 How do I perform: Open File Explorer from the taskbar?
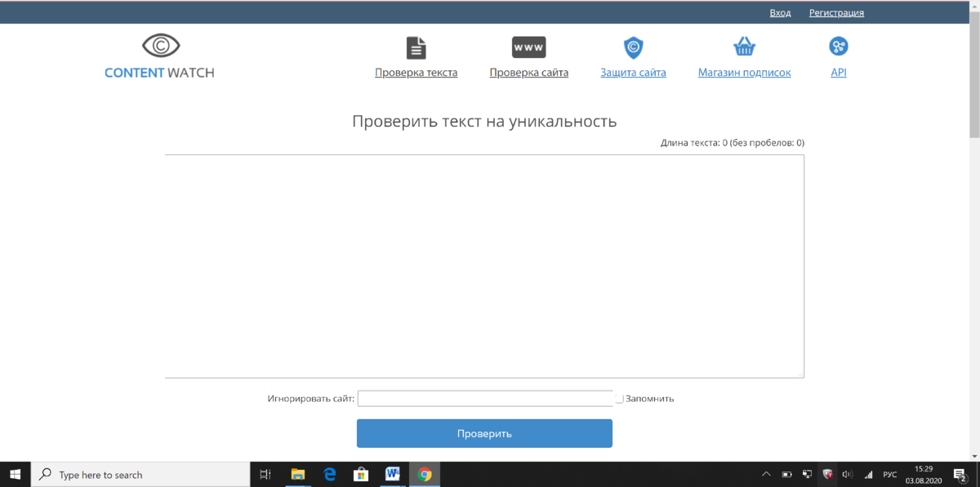coord(298,474)
